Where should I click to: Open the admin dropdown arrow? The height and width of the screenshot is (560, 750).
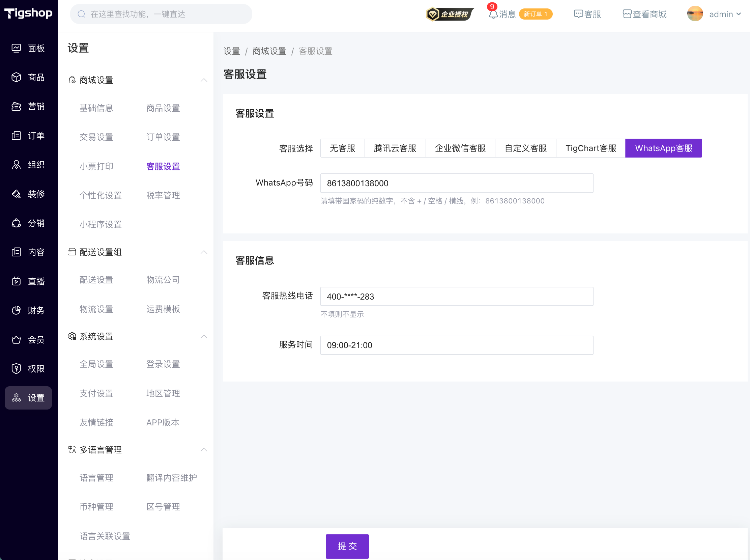(739, 14)
